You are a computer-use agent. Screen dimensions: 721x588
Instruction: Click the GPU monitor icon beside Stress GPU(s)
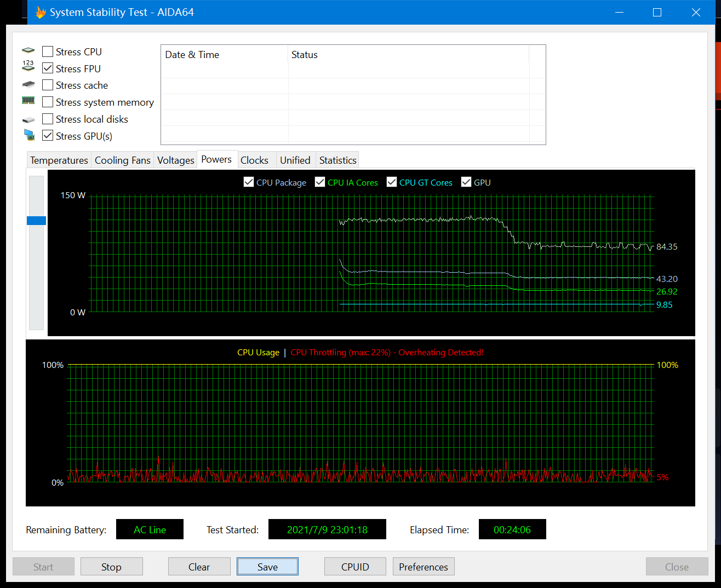29,135
